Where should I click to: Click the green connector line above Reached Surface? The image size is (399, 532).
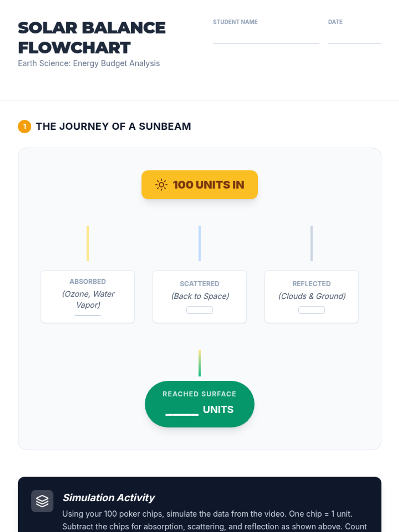(x=199, y=363)
